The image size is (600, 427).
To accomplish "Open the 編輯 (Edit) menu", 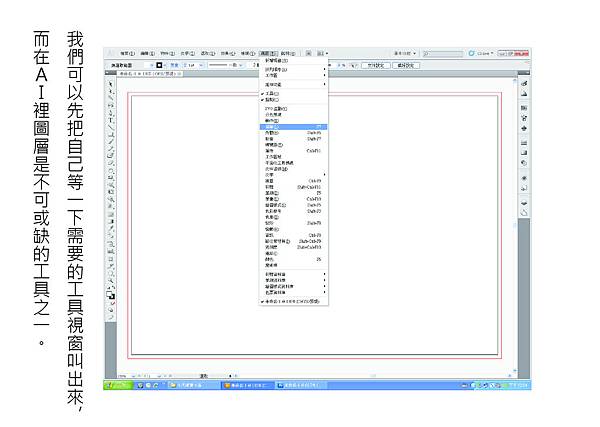I will pyautogui.click(x=147, y=54).
